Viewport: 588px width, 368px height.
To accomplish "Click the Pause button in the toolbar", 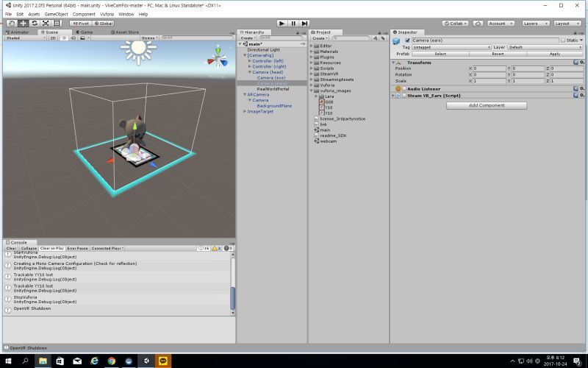I will coord(293,24).
